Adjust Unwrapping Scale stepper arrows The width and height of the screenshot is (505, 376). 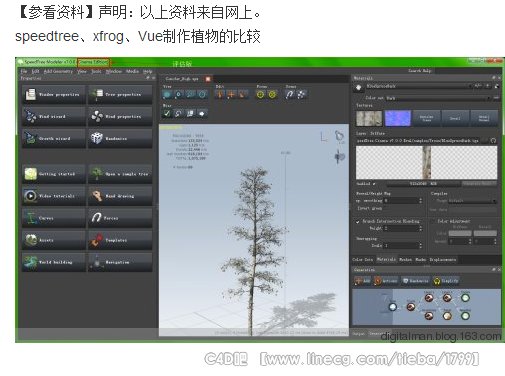pos(420,246)
